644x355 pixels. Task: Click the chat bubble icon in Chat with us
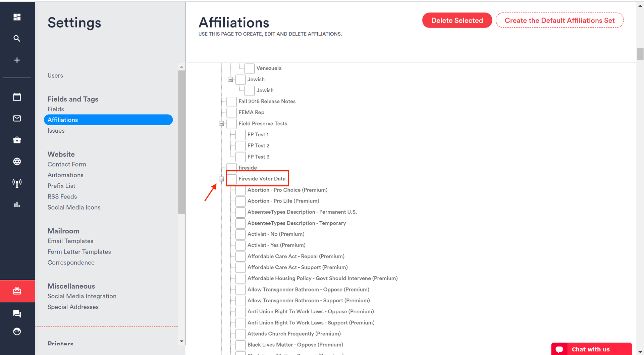[559, 349]
